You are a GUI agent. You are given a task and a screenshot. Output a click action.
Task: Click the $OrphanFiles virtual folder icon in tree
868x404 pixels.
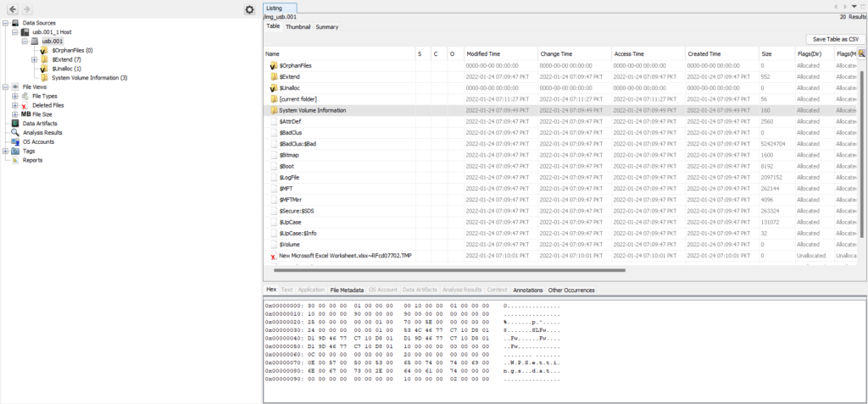(x=44, y=50)
